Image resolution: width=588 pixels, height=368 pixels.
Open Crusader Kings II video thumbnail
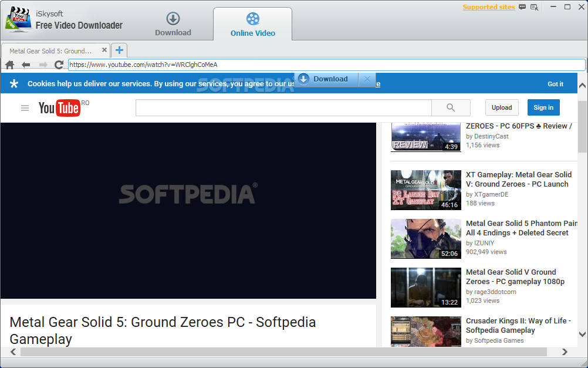point(425,332)
